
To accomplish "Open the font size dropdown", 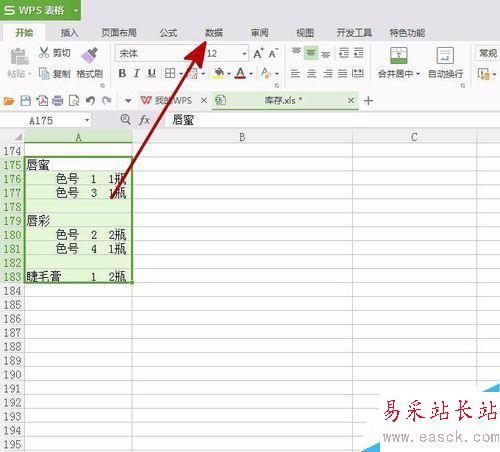I will point(244,54).
